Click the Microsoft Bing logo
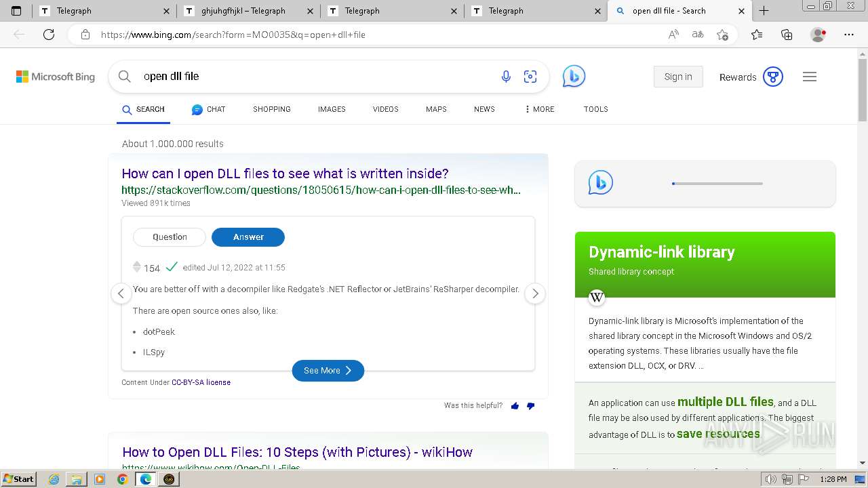Image resolution: width=868 pixels, height=488 pixels. [x=56, y=77]
